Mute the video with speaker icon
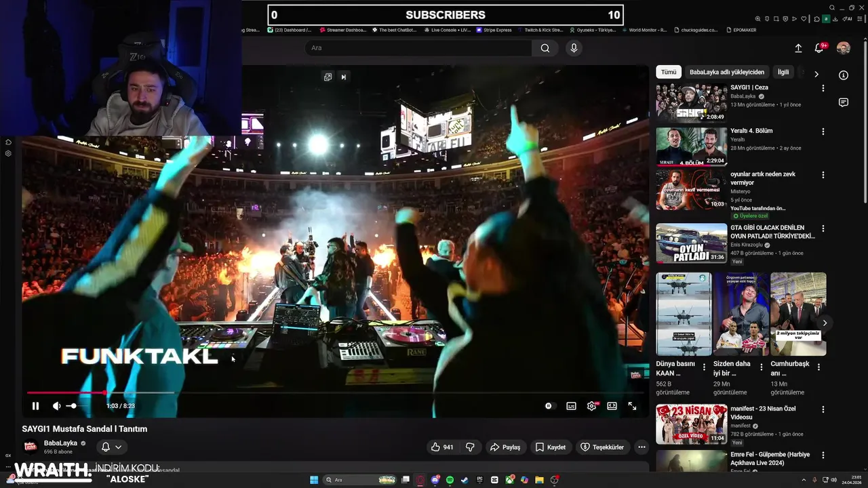This screenshot has height=488, width=868. tap(56, 406)
